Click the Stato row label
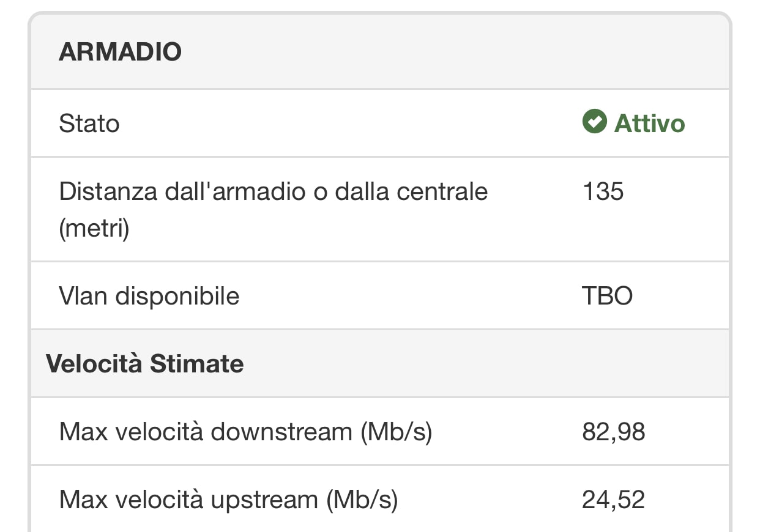 [89, 124]
